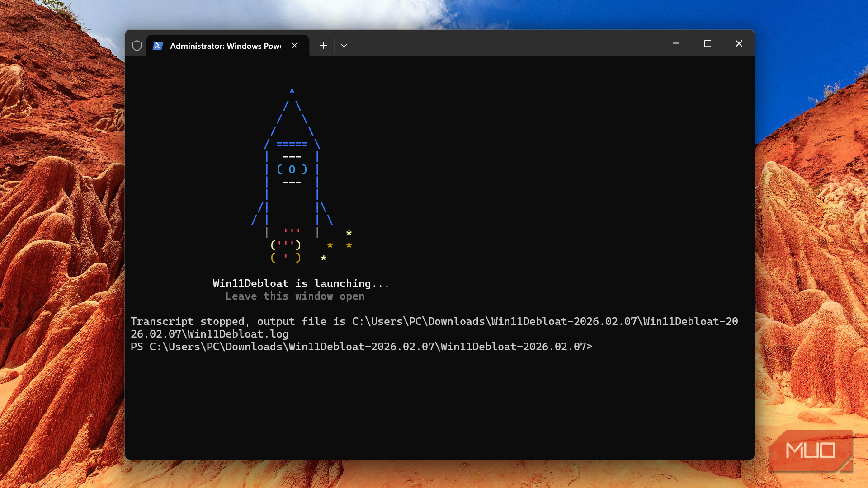Close the Terminal window
This screenshot has height=488, width=868.
(x=739, y=43)
